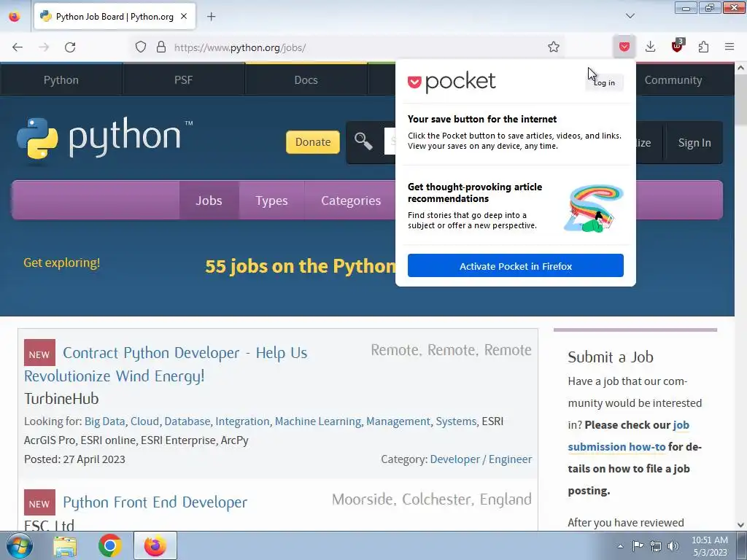Click the search magnifying glass icon
Screen dimensions: 747x560
click(x=363, y=141)
